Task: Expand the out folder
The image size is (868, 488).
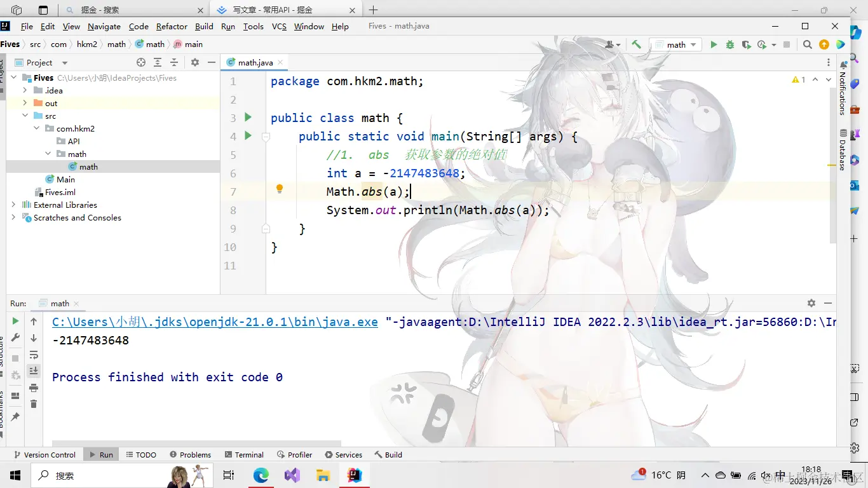Action: pos(25,103)
